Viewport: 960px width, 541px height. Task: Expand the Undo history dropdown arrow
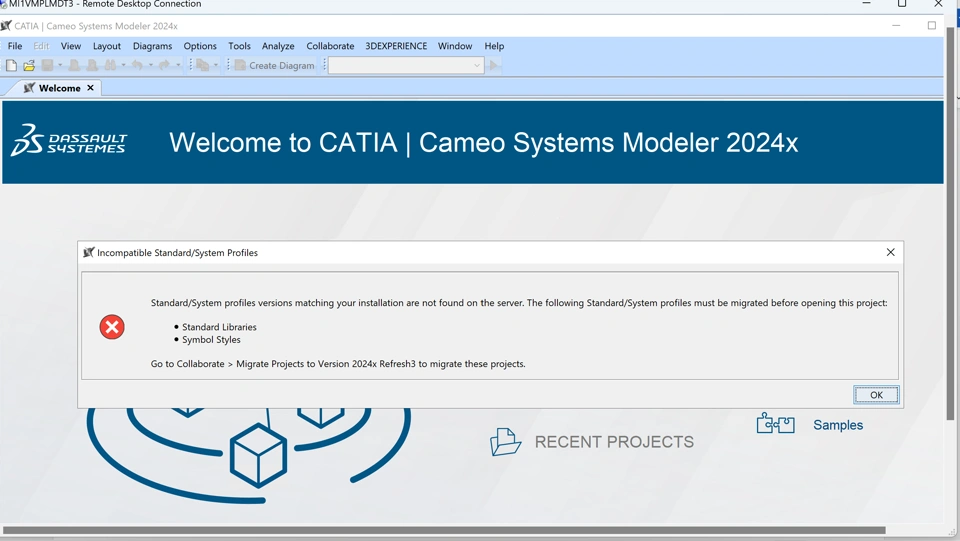pyautogui.click(x=151, y=65)
